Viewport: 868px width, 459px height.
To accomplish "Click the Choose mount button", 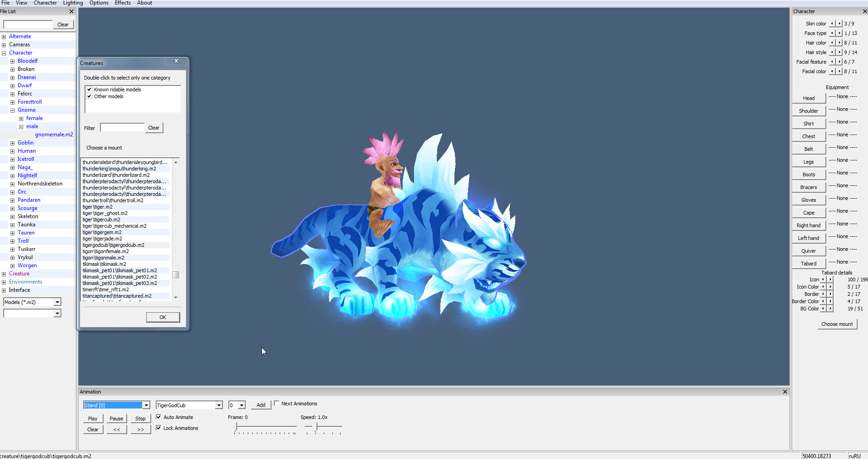I will tap(837, 324).
